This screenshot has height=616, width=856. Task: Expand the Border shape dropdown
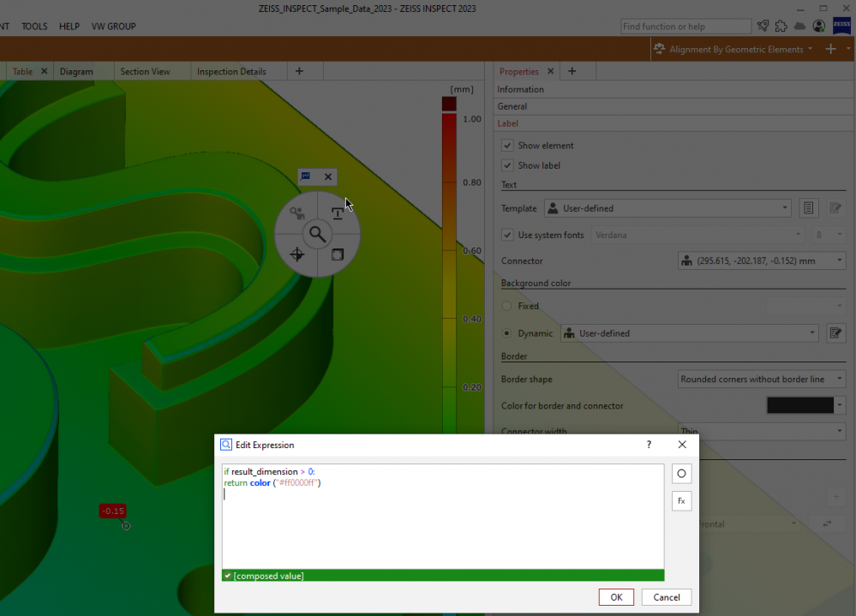click(x=761, y=379)
